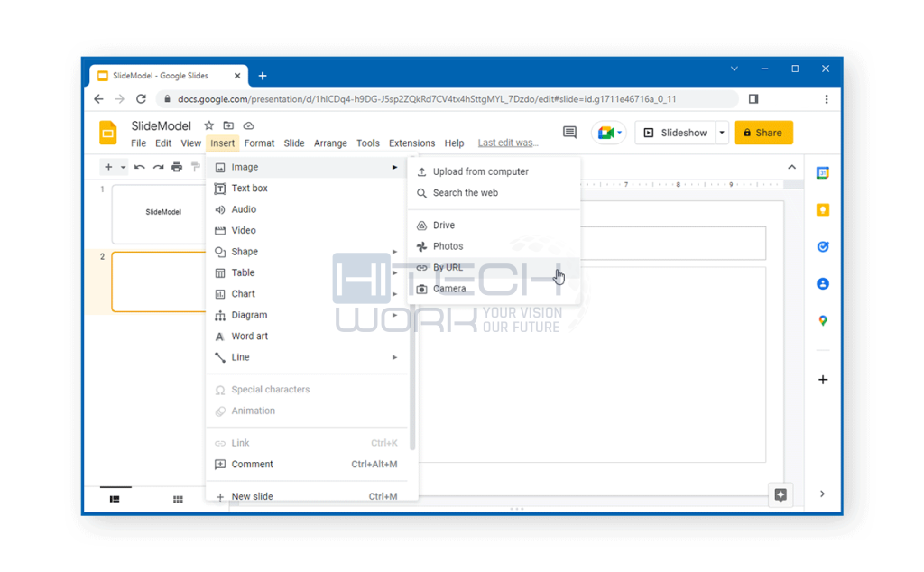Insert image By URL
The image size is (924, 572).
click(494, 267)
